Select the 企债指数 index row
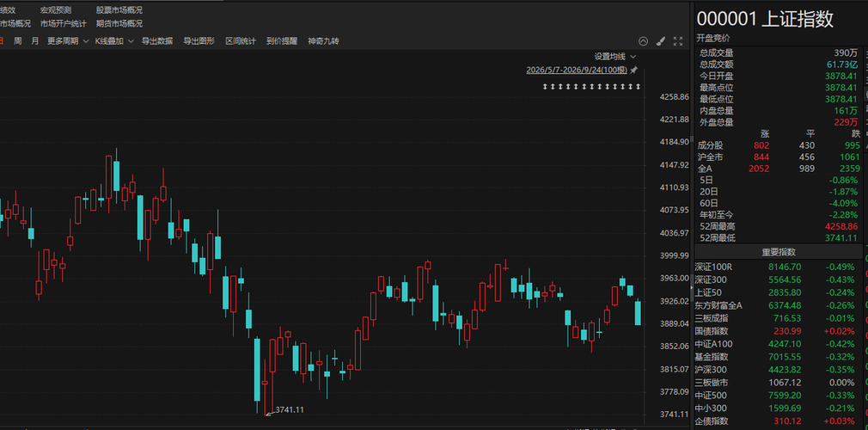 (x=777, y=421)
